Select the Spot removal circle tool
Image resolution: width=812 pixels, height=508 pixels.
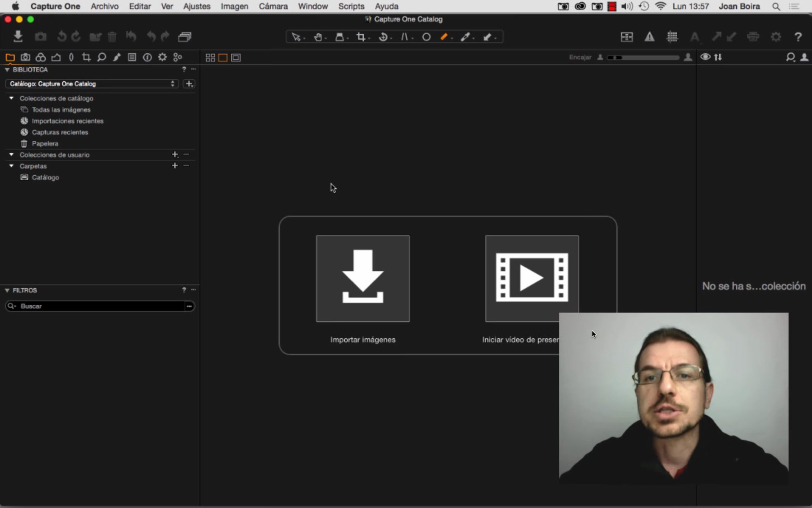coord(426,37)
